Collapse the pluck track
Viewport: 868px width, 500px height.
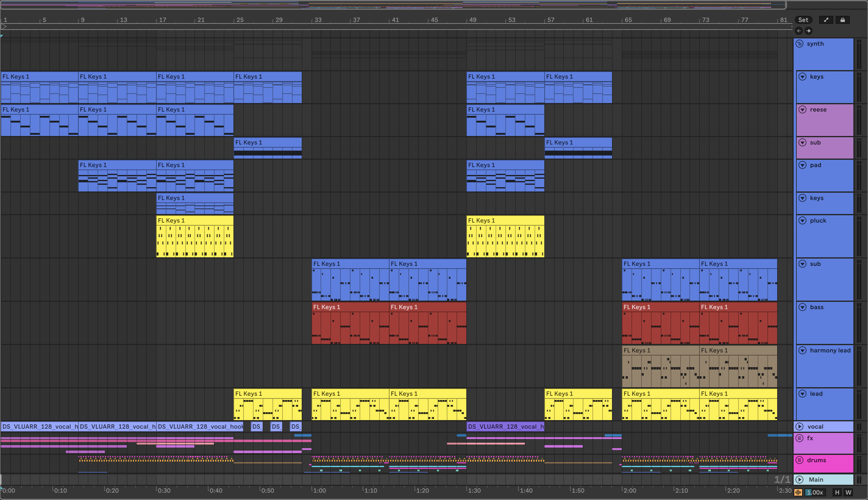coord(802,220)
